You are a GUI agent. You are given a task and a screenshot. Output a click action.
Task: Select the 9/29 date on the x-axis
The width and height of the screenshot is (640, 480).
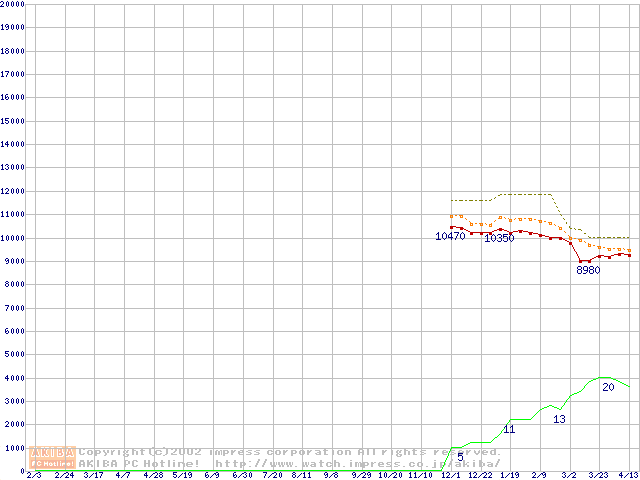(x=361, y=475)
